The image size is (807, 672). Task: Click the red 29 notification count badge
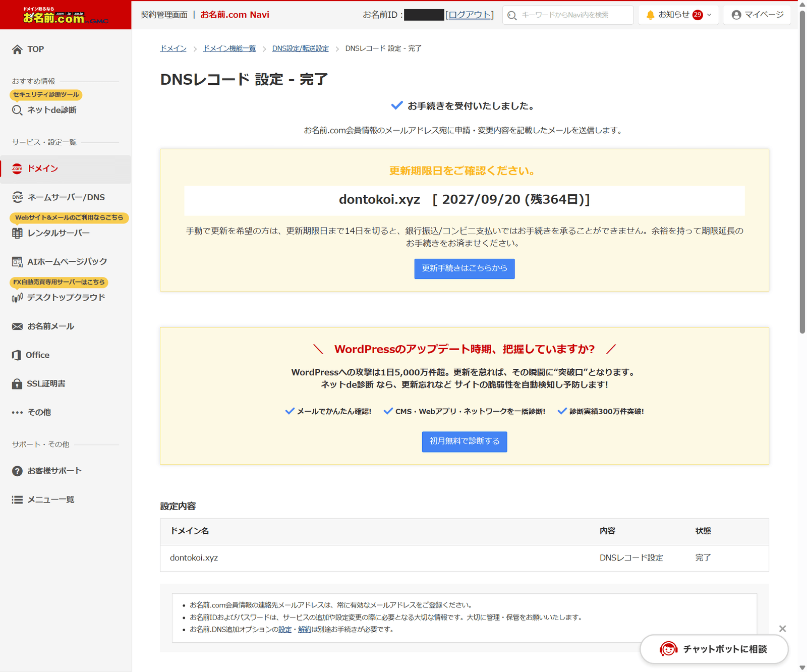(x=698, y=15)
